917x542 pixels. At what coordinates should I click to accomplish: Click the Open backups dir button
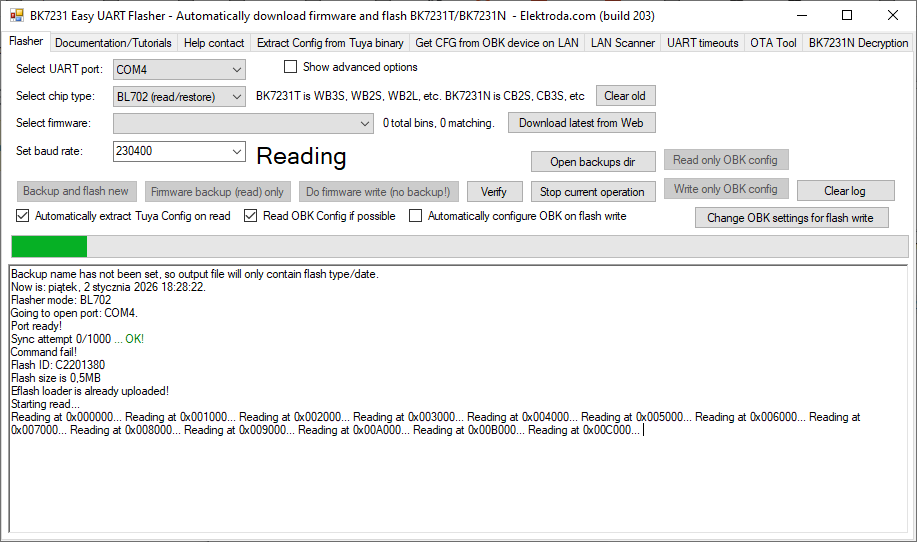point(592,162)
